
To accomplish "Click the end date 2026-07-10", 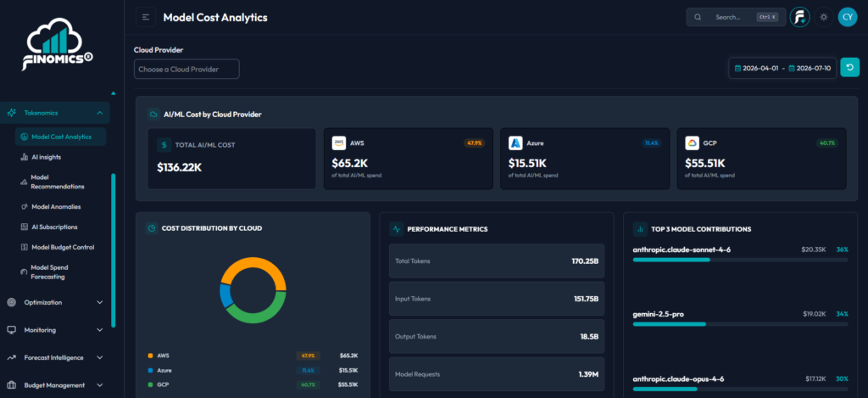I will 815,68.
